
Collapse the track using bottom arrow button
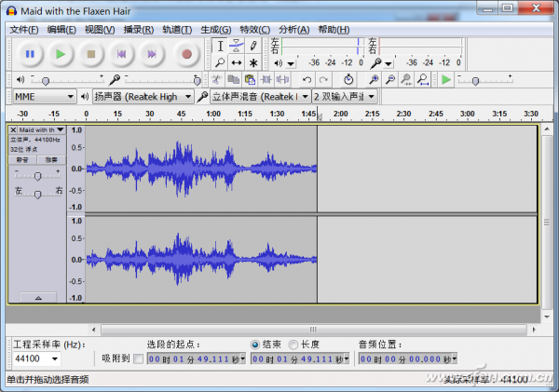point(38,298)
